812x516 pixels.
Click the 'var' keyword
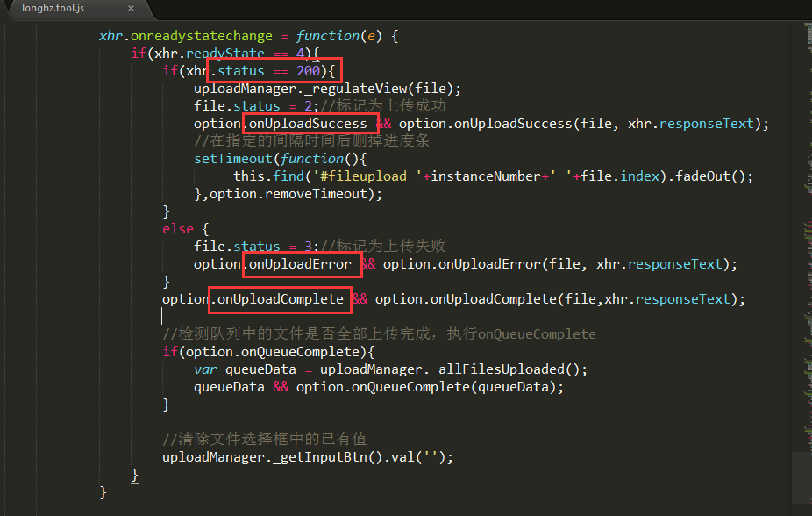205,369
